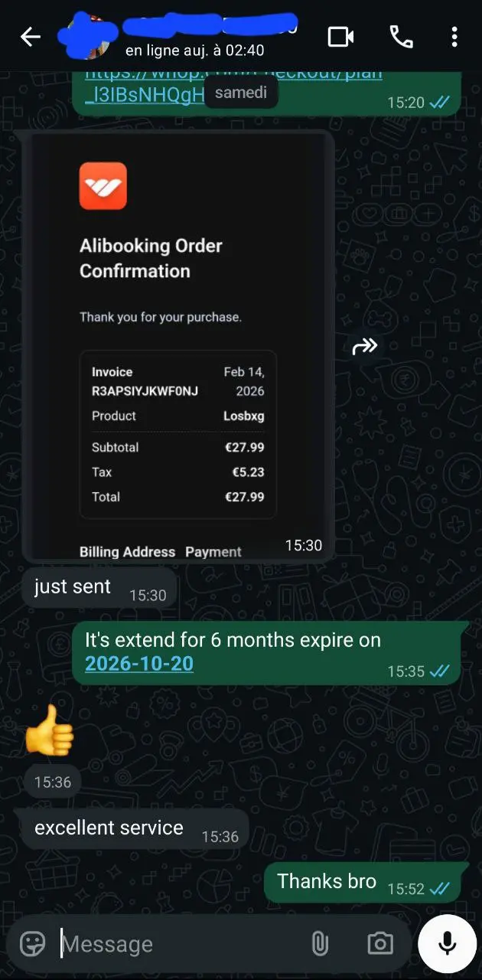Start a video call
This screenshot has width=482, height=980.
pos(341,37)
